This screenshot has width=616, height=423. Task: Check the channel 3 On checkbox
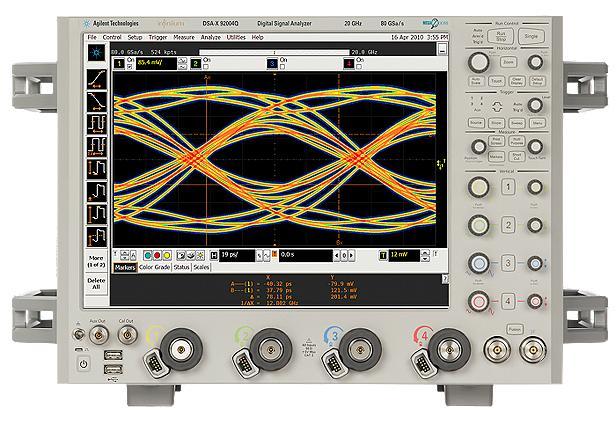click(x=282, y=67)
